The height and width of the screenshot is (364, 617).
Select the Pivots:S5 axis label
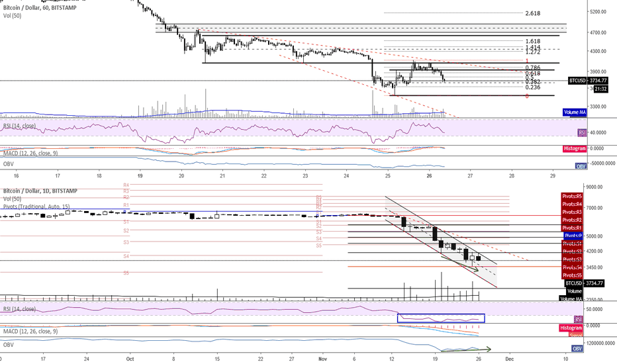pyautogui.click(x=572, y=275)
